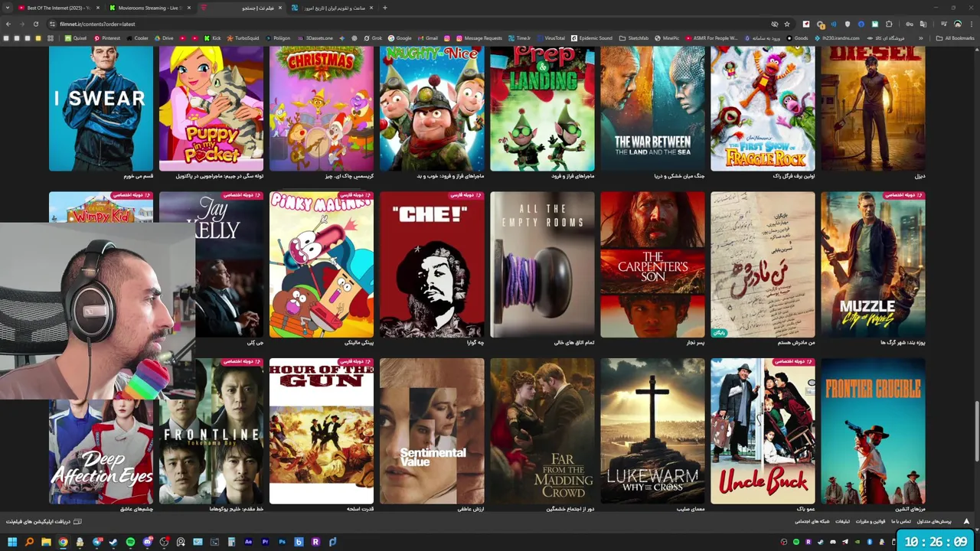Show hidden bookmarks via double-chevron
980x551 pixels.
[921, 37]
